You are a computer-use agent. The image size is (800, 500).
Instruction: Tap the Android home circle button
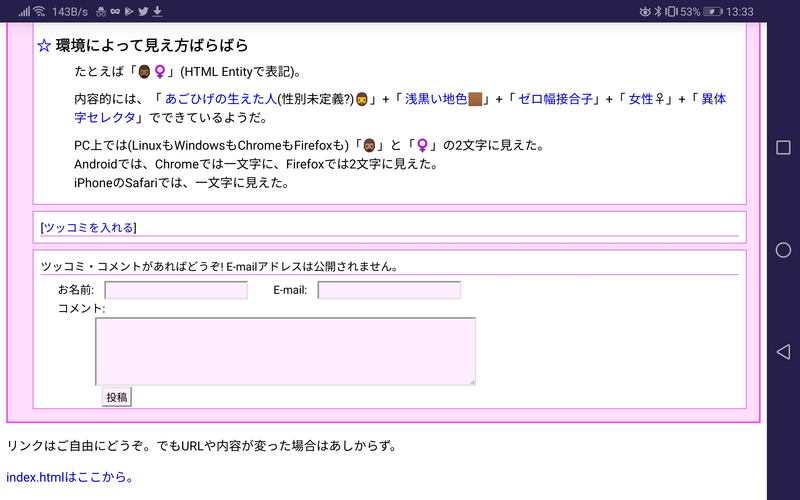coord(783,250)
